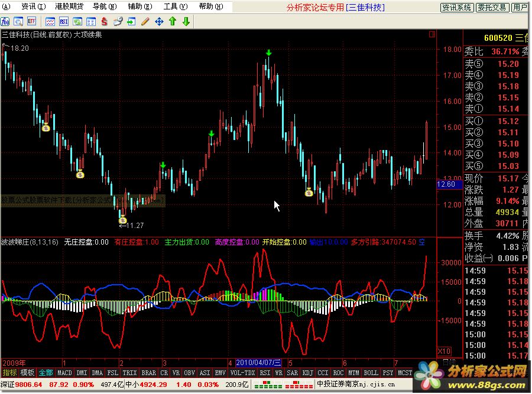This screenshot has height=394, width=532.
Task: Switch to the TRIX indicator tab
Action: pyautogui.click(x=129, y=373)
